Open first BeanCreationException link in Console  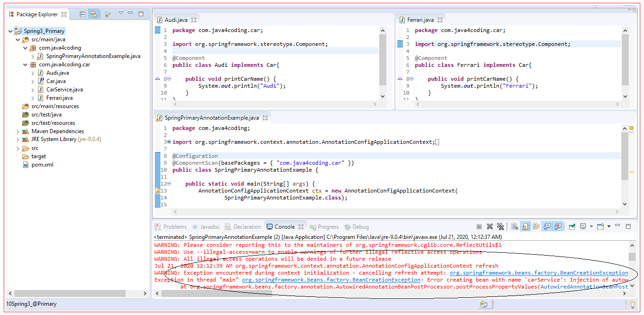pyautogui.click(x=539, y=273)
